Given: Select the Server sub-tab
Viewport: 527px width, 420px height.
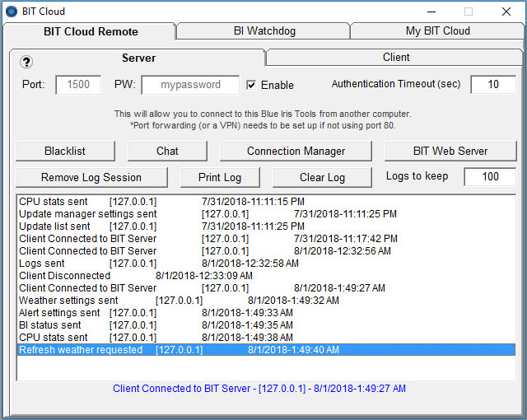Looking at the screenshot, I should click(x=138, y=58).
